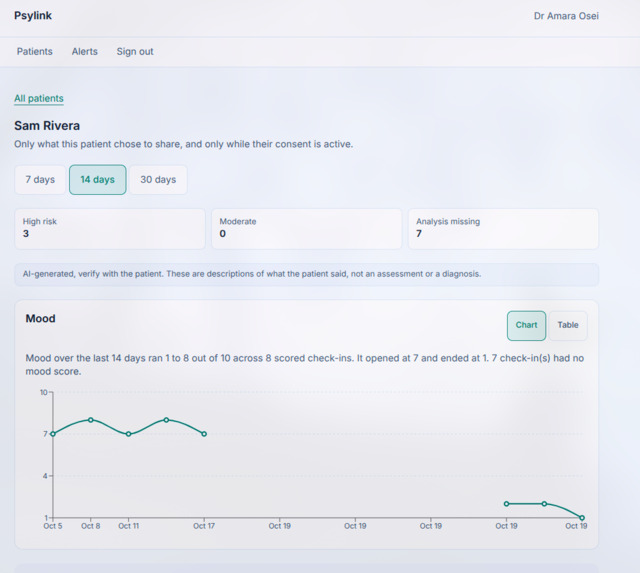Select the 7 days range

pyautogui.click(x=40, y=180)
